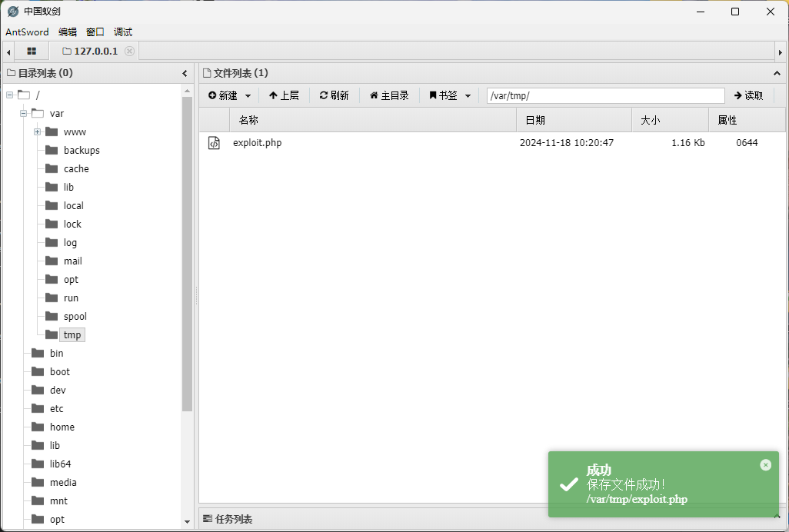
Task: Dismiss the success notification
Action: tap(764, 465)
